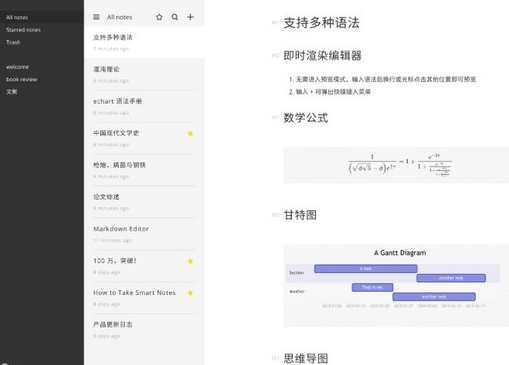509x365 pixels.
Task: Click the H3 marker beside 数学公式
Action: point(275,117)
